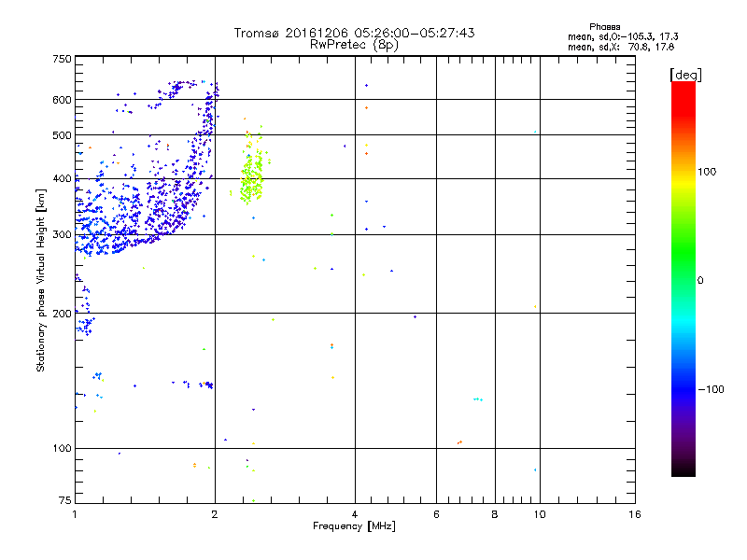747x560 pixels.
Task: Click the "Phases" heading at top right
Action: 604,27
